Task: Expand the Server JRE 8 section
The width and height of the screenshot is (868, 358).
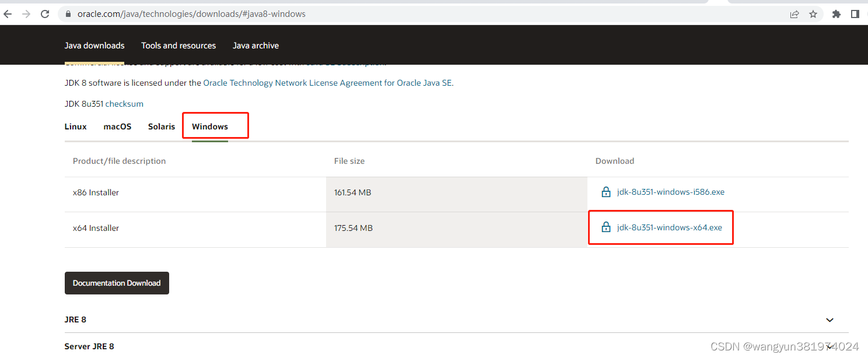Action: point(456,346)
